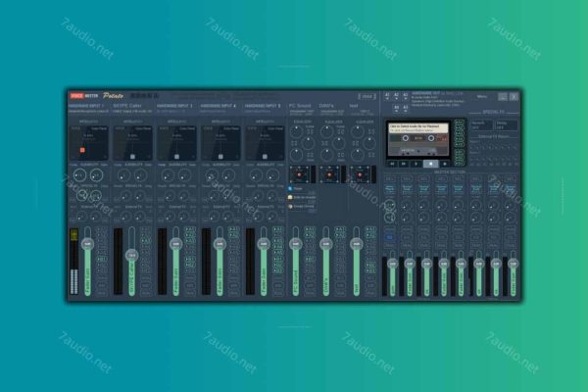Image resolution: width=588 pixels, height=392 pixels.
Task: Click the DAW's 3D panel pad
Action: click(329, 174)
